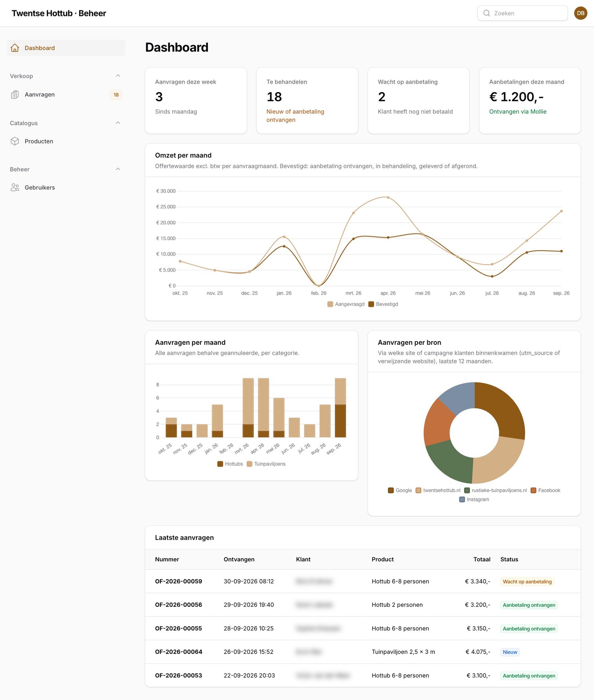Viewport: 594px width, 700px height.
Task: Select Dashboard in sidebar
Action: tap(66, 48)
